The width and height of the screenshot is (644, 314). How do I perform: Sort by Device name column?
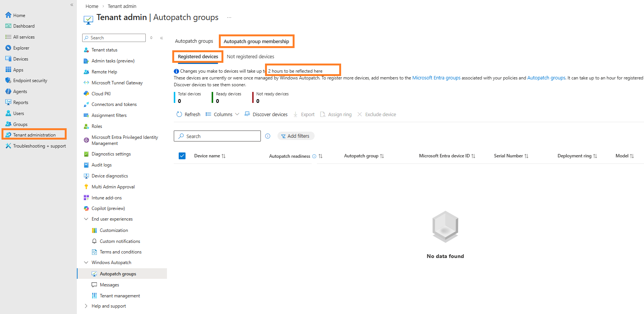(210, 156)
